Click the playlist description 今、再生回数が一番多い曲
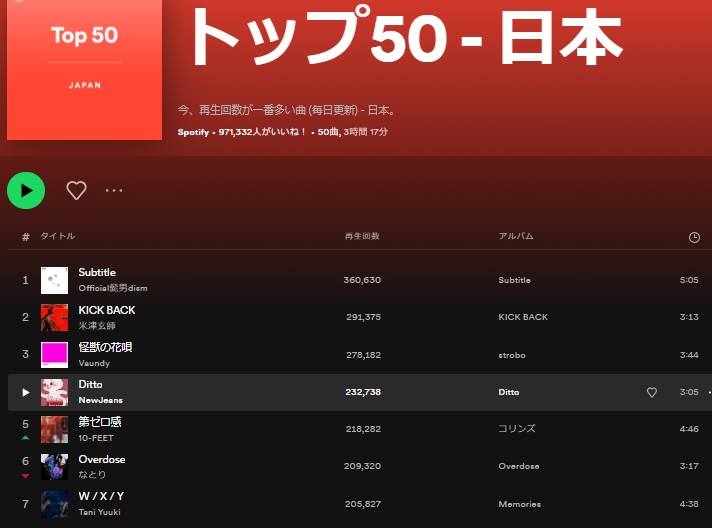This screenshot has width=712, height=528. (x=287, y=110)
